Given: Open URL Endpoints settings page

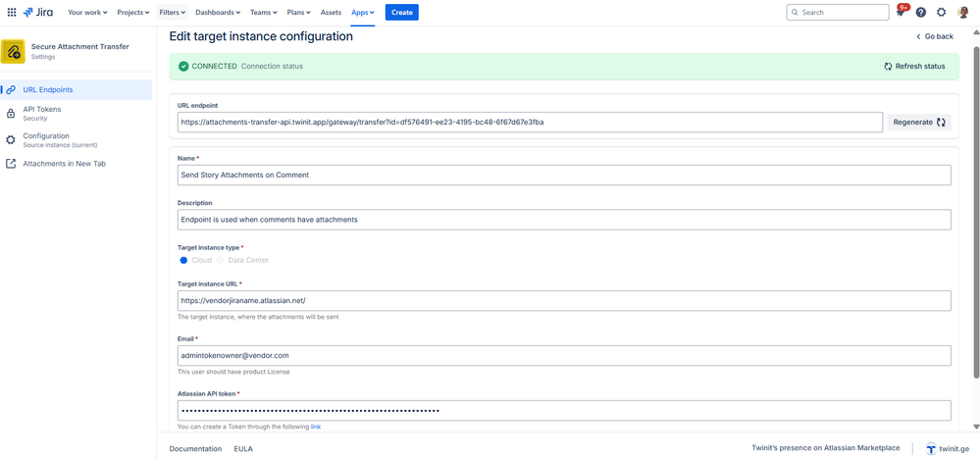Looking at the screenshot, I should coord(77,89).
